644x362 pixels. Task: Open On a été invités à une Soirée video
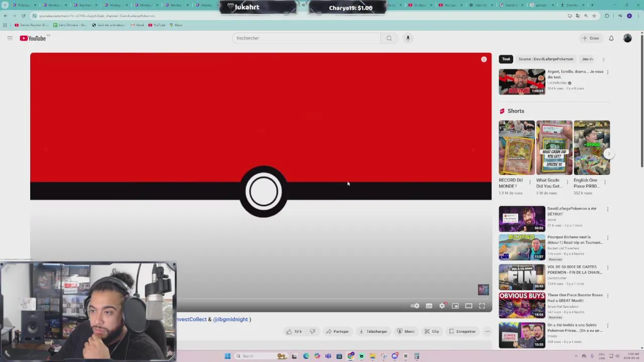[522, 335]
